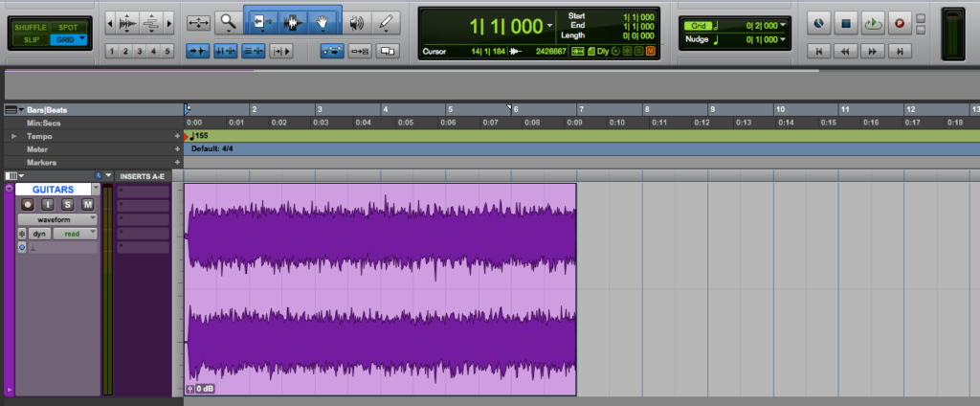
Task: Click the Length field value
Action: tap(638, 35)
